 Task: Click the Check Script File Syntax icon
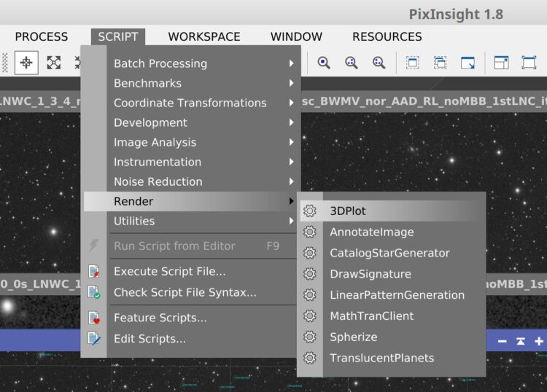click(94, 292)
